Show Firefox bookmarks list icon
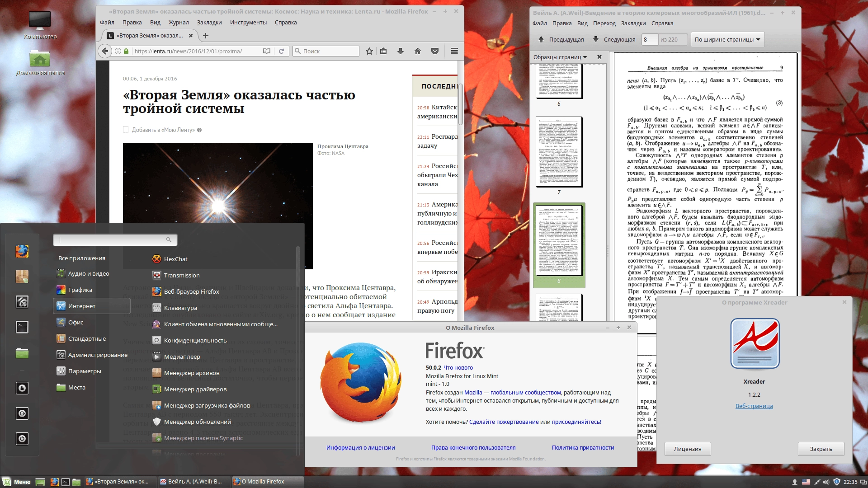 pyautogui.click(x=383, y=51)
